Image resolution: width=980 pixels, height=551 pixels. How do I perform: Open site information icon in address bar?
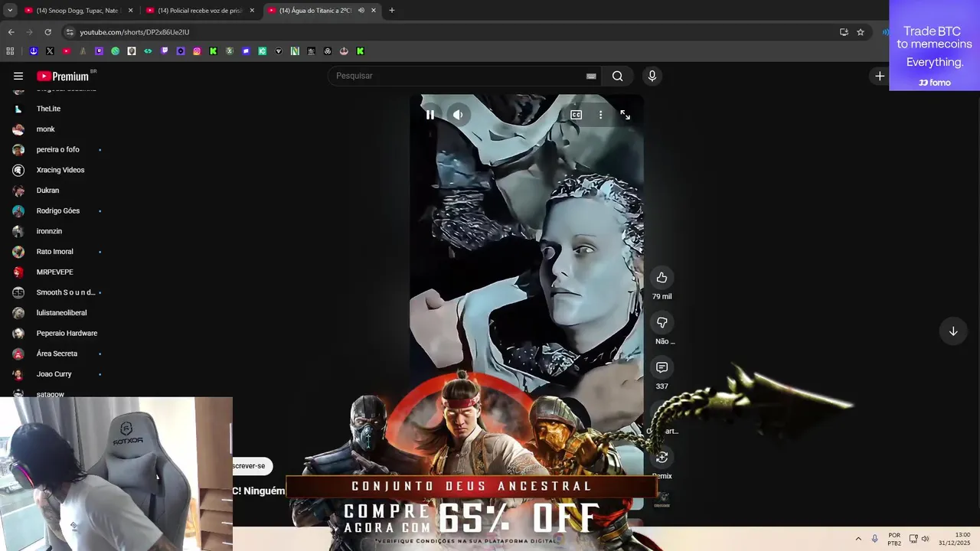(70, 32)
